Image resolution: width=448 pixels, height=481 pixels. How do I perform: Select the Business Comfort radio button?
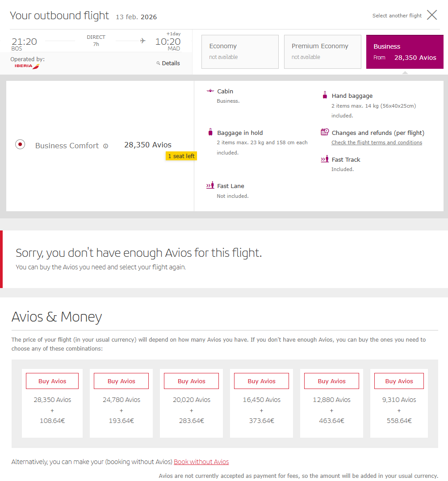(20, 145)
